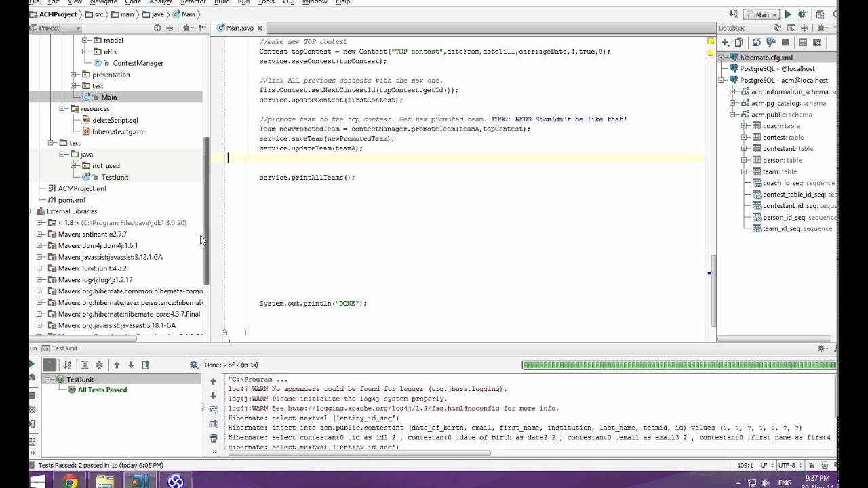Click the green test progress bar
The width and height of the screenshot is (868, 488).
[x=679, y=365]
